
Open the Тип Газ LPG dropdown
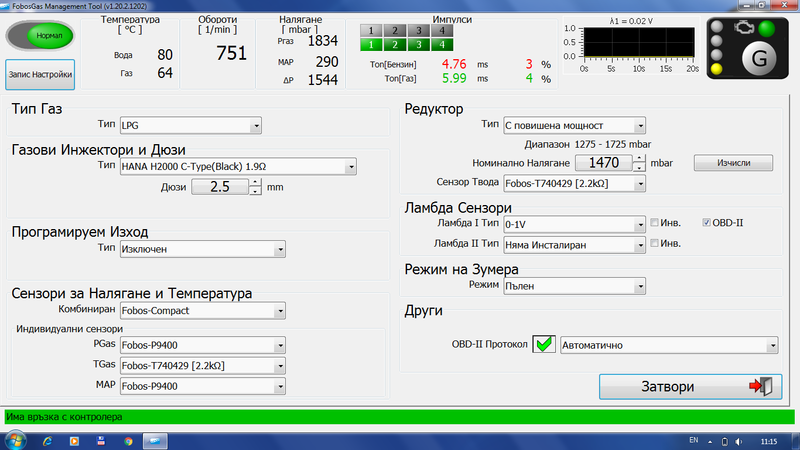(191, 126)
